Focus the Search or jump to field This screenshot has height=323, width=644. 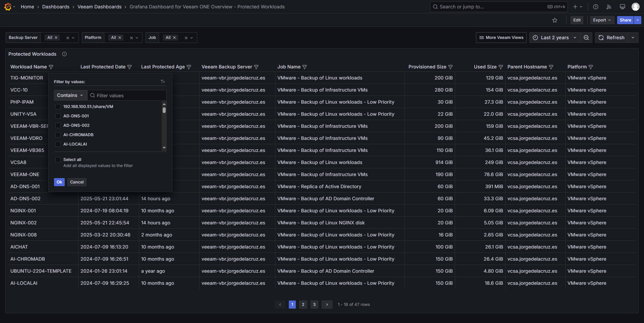pos(499,7)
